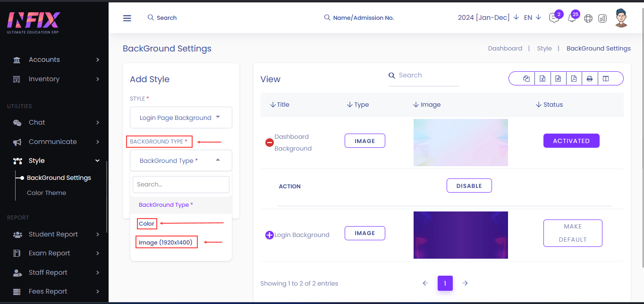Go to the next page arrow
644x304 pixels.
point(465,283)
